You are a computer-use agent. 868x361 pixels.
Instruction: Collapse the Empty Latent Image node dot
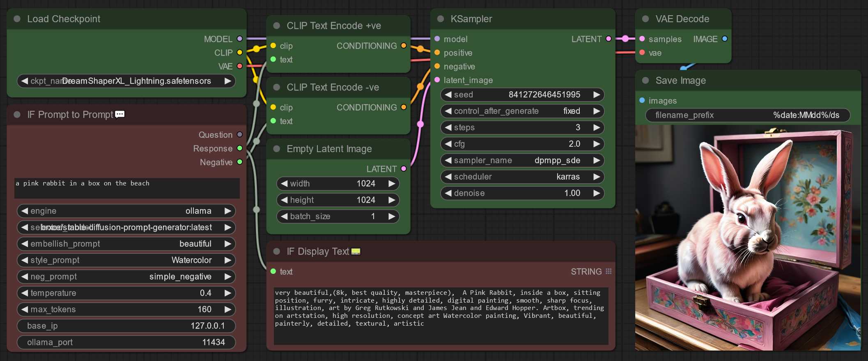tap(277, 149)
